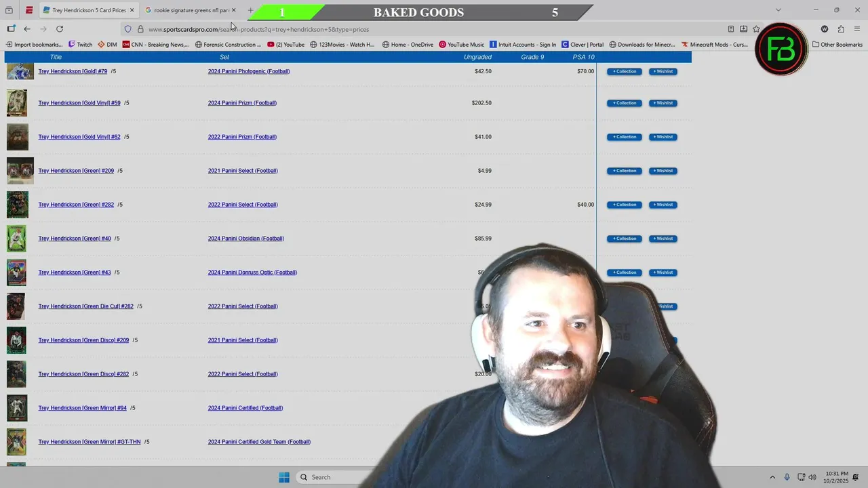The width and height of the screenshot is (868, 488).
Task: Open the Clever Portal bookmark
Action: (x=582, y=45)
